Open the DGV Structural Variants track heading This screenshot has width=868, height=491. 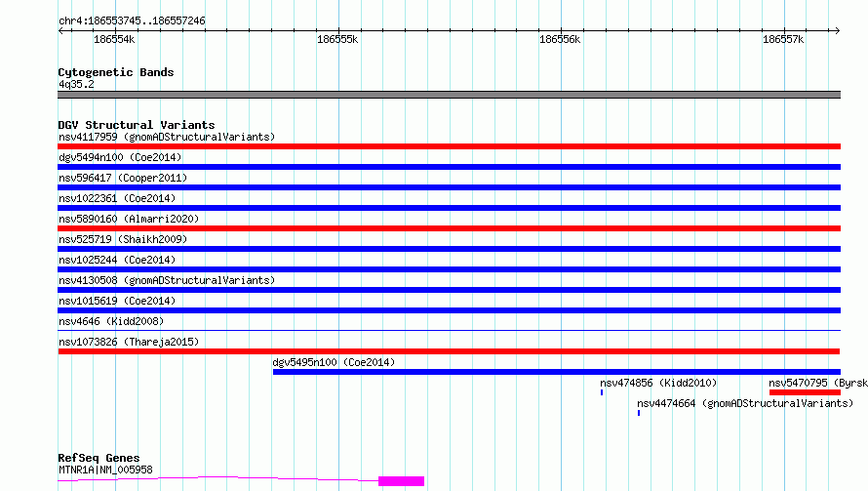pyautogui.click(x=137, y=125)
